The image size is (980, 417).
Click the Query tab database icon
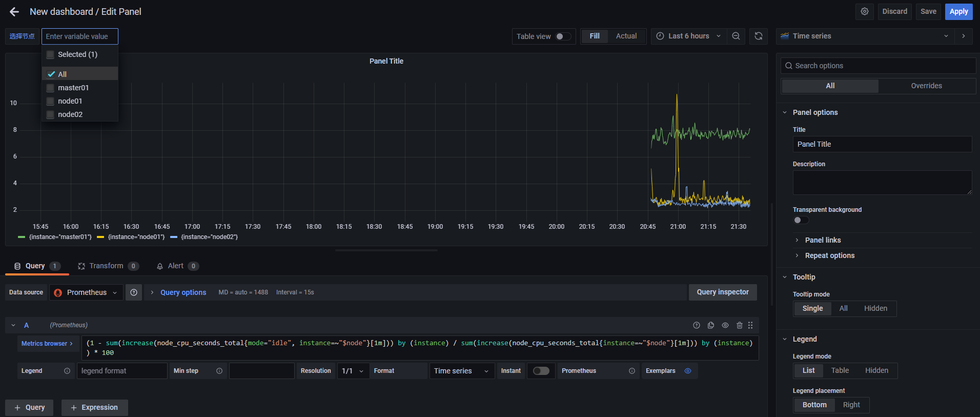point(17,266)
